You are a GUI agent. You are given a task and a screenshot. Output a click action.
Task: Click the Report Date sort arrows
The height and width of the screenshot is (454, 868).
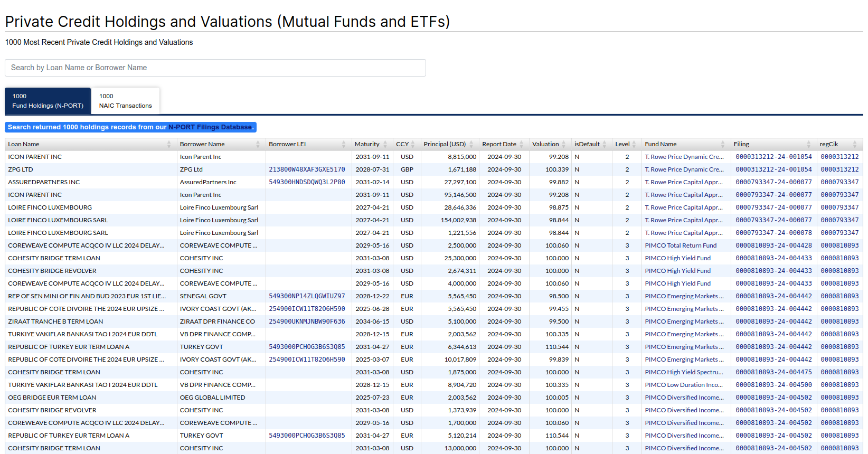(522, 144)
